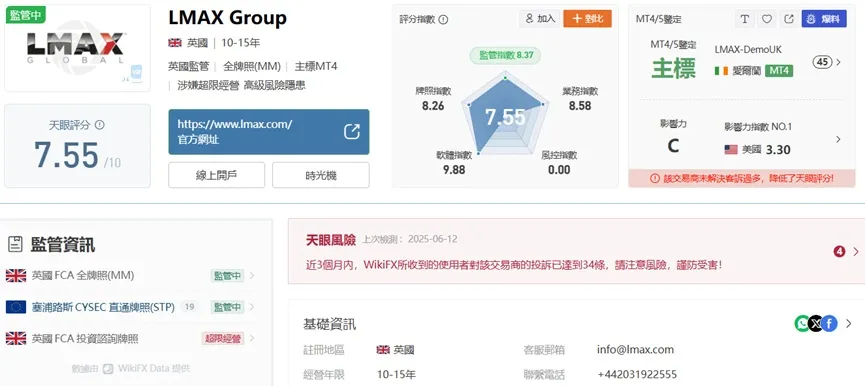Click the 英國 FCA 全牌照(MM) license link
Screen dimensions: 865x386
83,276
